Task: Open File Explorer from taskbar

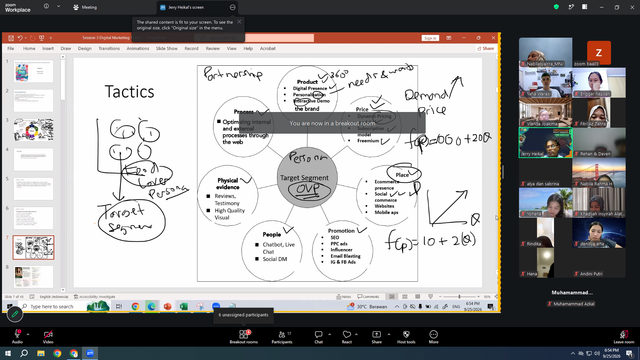Action: pyautogui.click(x=41, y=353)
